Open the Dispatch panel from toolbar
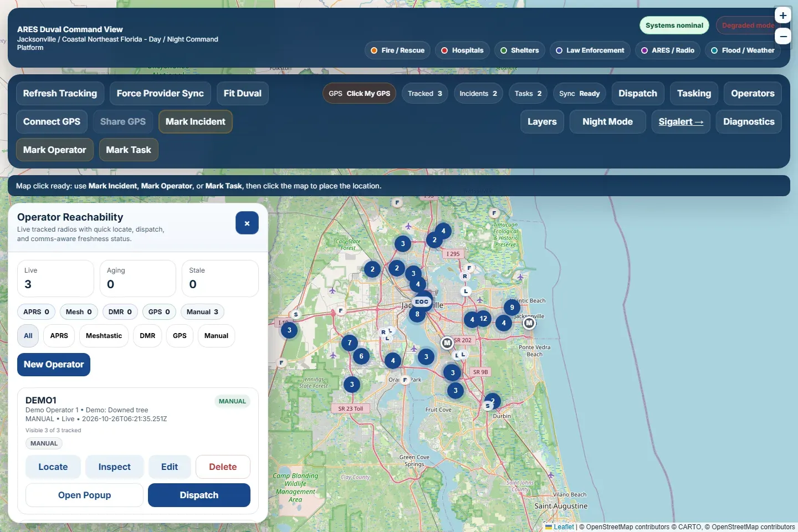Viewport: 798px width, 532px height. click(x=638, y=94)
